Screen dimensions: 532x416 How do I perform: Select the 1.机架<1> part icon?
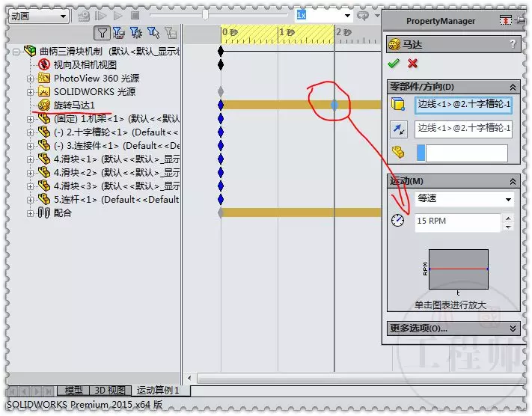coord(44,118)
